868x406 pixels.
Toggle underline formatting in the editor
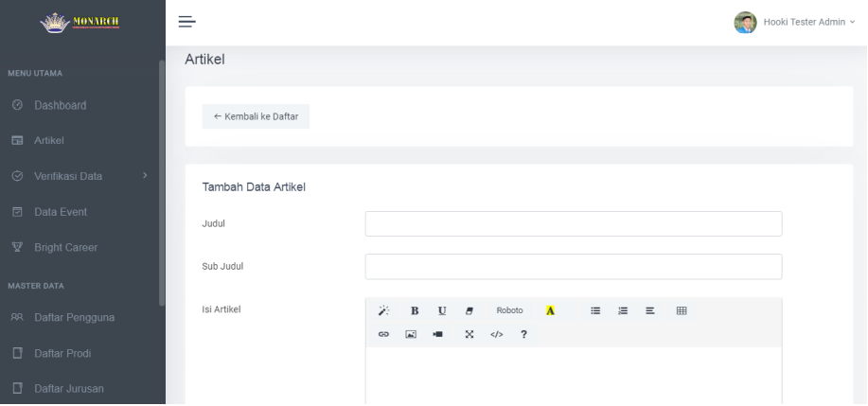click(x=442, y=310)
